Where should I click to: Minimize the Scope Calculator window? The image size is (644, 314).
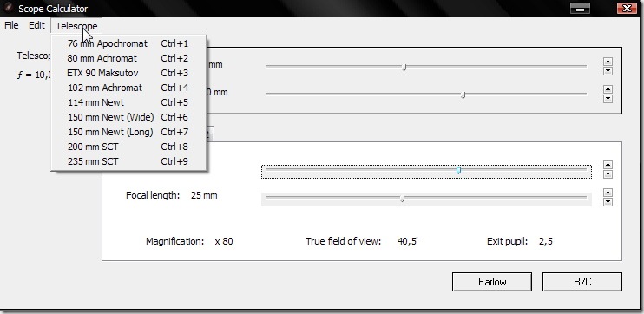coord(581,8)
